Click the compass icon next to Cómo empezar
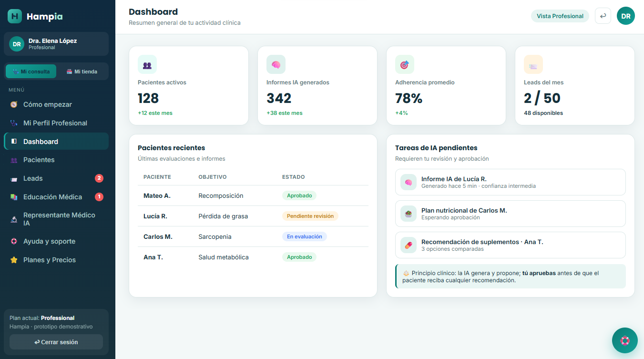The height and width of the screenshot is (359, 644). click(14, 104)
